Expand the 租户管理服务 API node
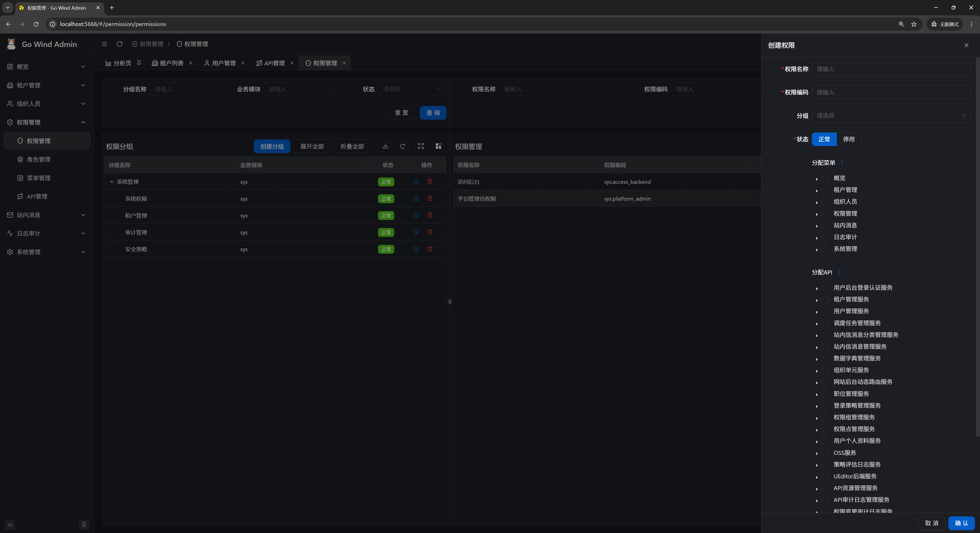The width and height of the screenshot is (980, 533). click(817, 300)
